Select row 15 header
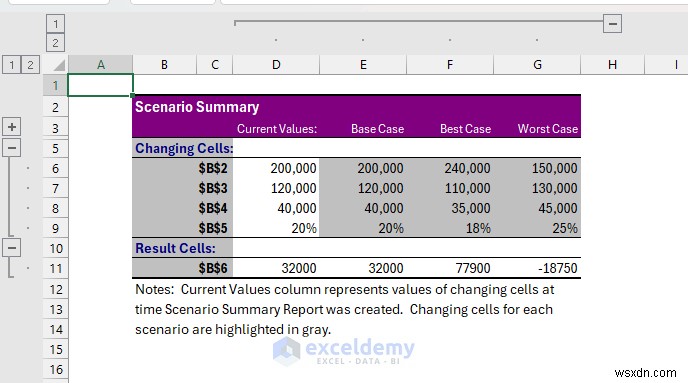 coord(56,350)
